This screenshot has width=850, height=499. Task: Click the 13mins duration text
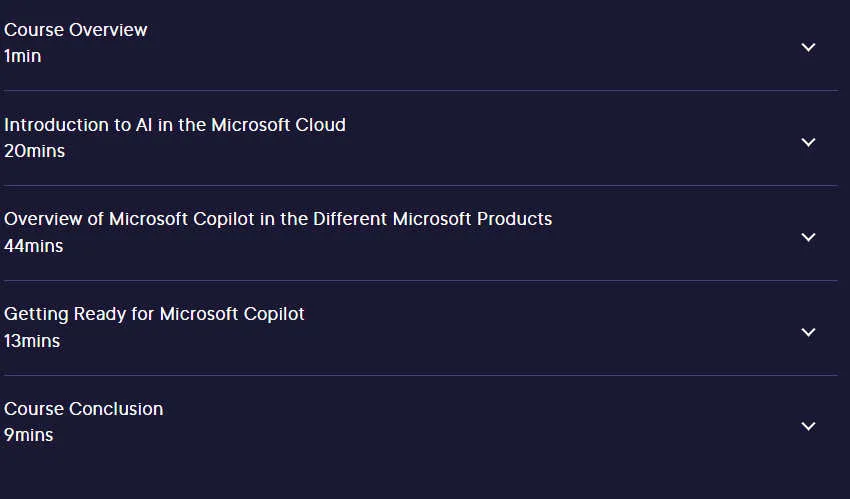click(x=32, y=341)
